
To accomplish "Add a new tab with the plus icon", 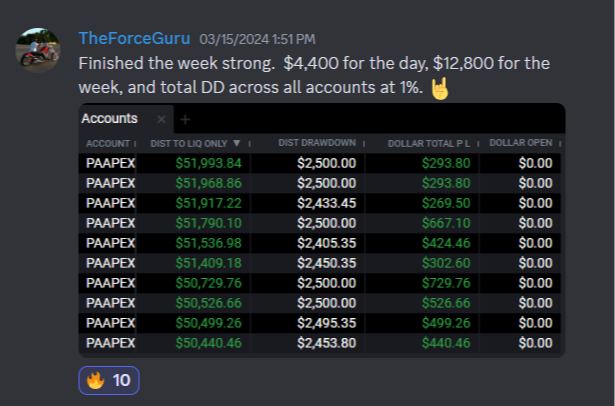I will pyautogui.click(x=185, y=119).
